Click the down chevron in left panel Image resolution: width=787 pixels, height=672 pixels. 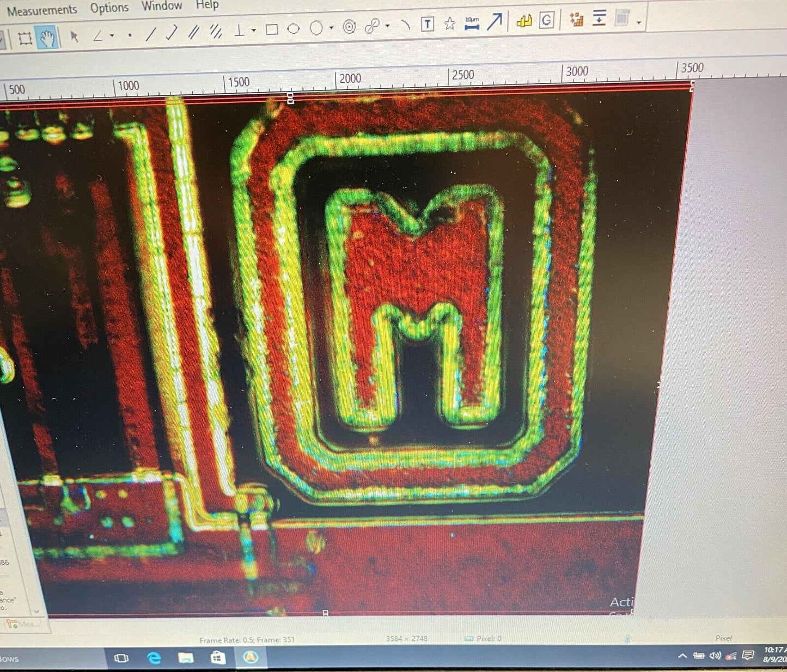36,611
